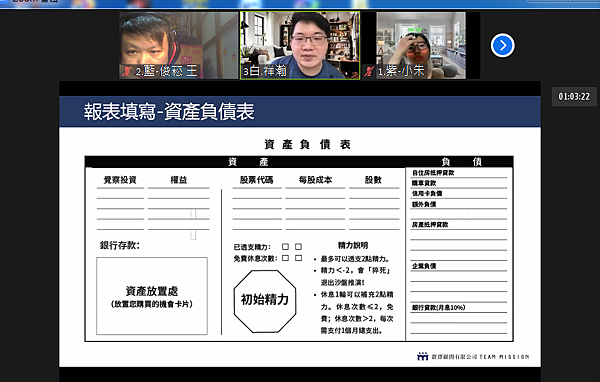Click the 資產 section header bar
The image size is (600, 382).
click(x=245, y=162)
